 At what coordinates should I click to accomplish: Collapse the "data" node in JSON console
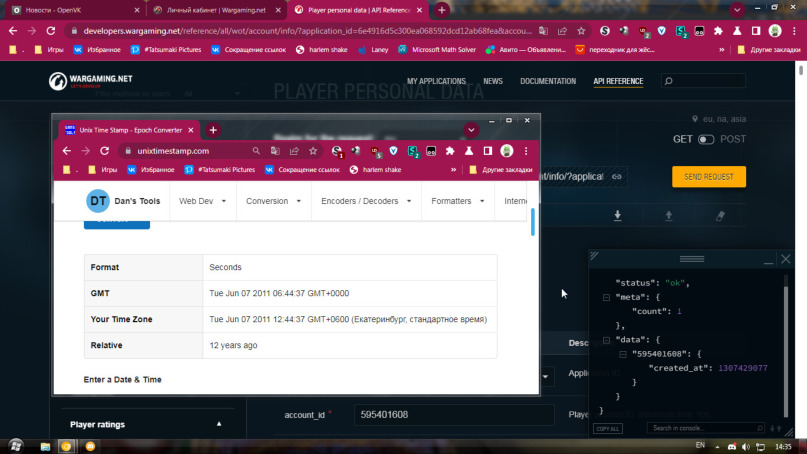[x=606, y=340]
